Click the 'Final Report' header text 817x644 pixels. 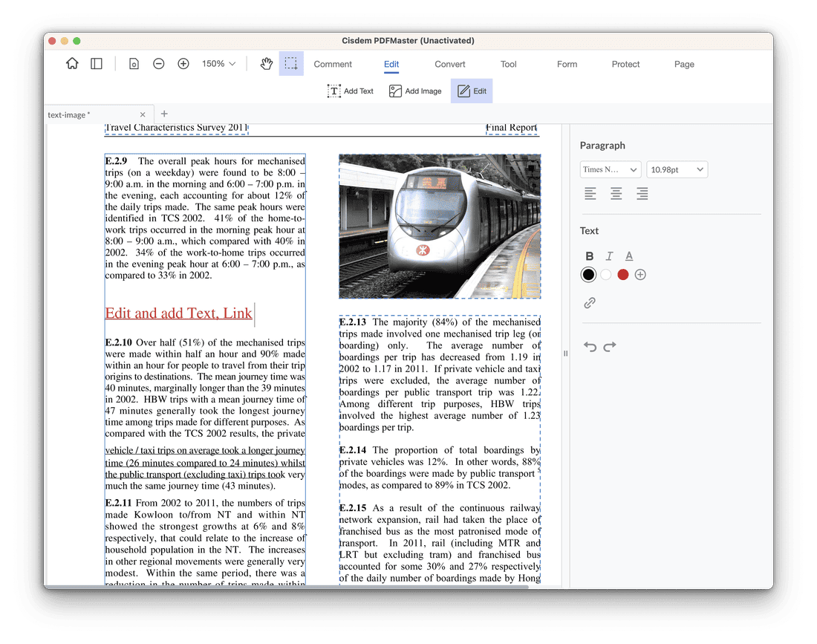pyautogui.click(x=512, y=128)
